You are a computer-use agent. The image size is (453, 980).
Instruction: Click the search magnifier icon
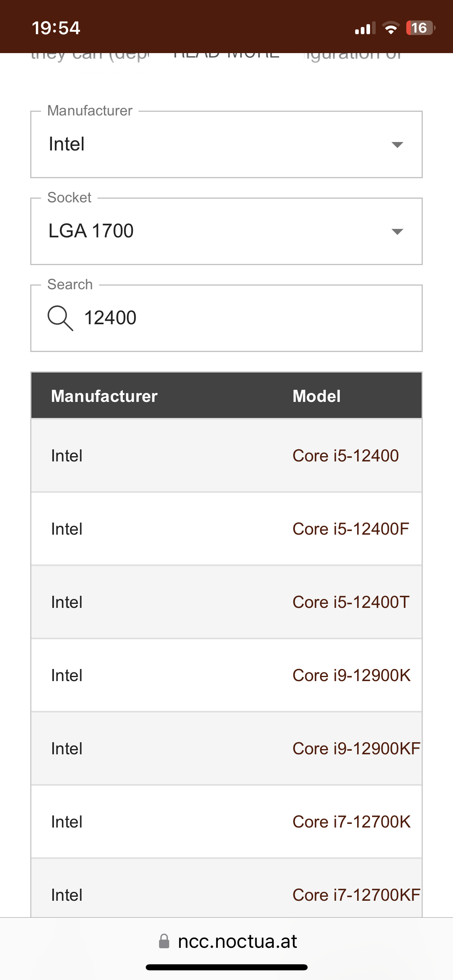coord(60,318)
